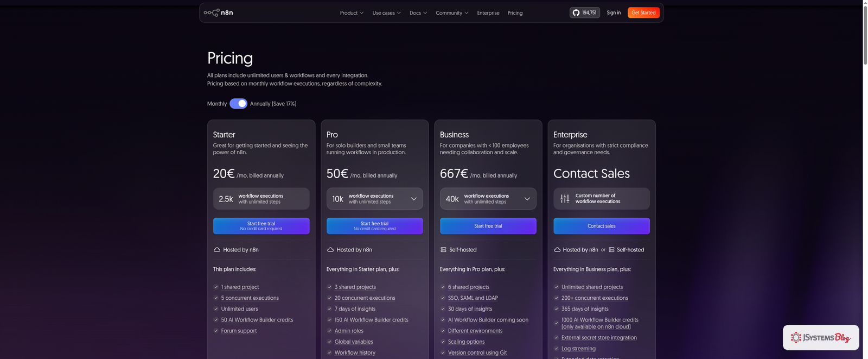Click the cloud icon in Pro plan
Image resolution: width=868 pixels, height=359 pixels.
(330, 250)
